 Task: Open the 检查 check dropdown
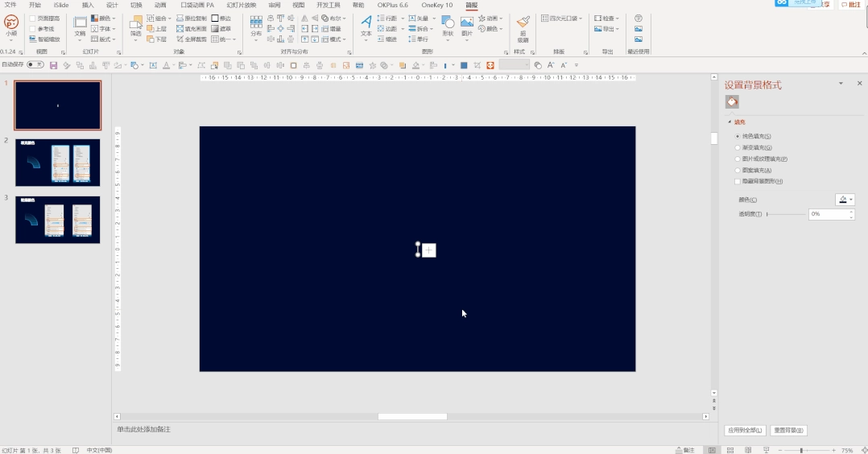(607, 19)
